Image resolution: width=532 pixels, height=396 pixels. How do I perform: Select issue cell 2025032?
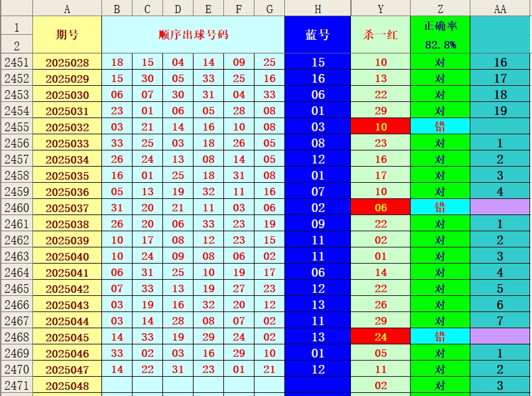[67, 127]
